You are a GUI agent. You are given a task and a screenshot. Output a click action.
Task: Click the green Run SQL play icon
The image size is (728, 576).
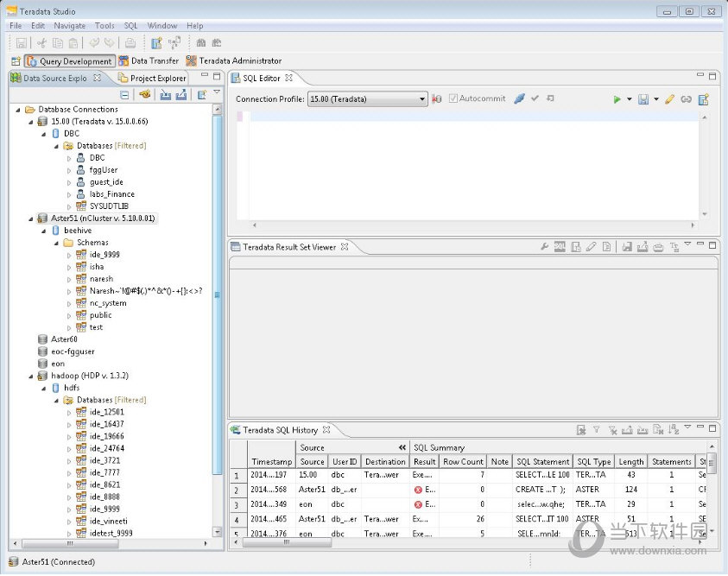pyautogui.click(x=617, y=98)
